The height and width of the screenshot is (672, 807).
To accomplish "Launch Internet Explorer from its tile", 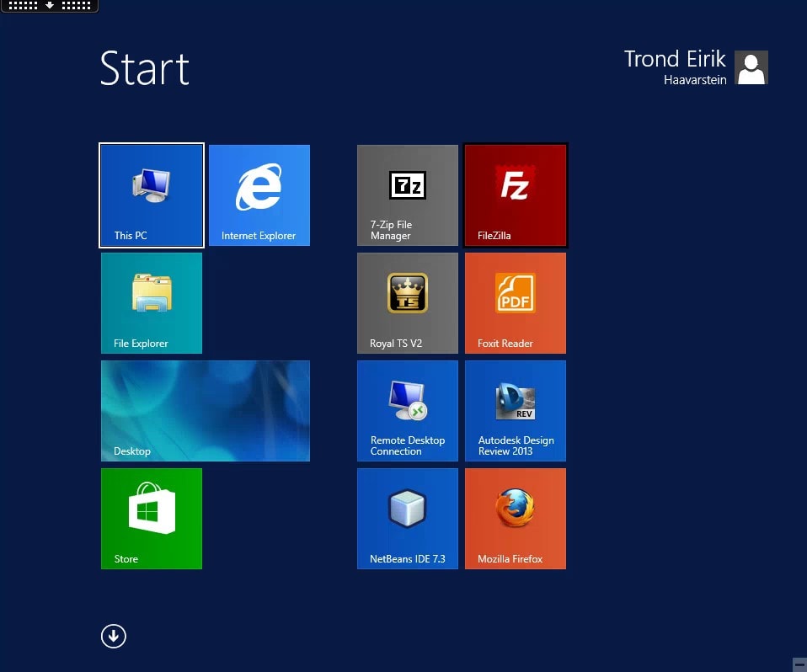I will point(259,195).
